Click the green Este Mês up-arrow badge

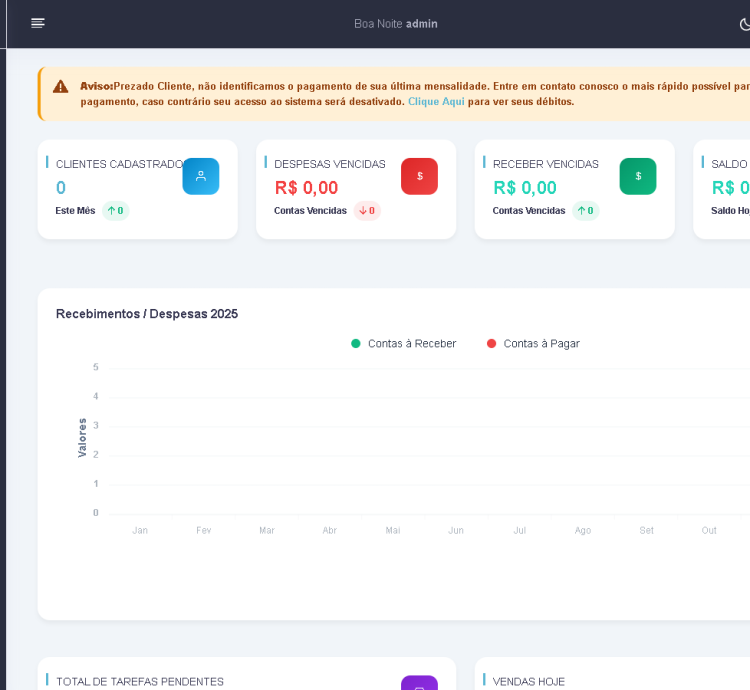pos(115,211)
